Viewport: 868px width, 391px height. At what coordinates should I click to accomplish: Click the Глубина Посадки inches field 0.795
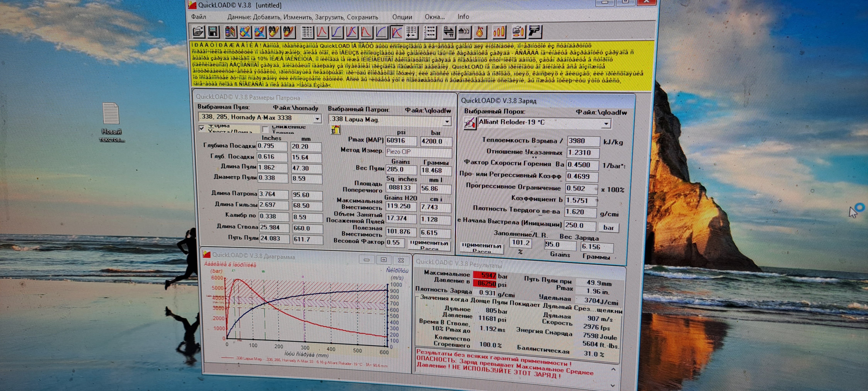[272, 146]
